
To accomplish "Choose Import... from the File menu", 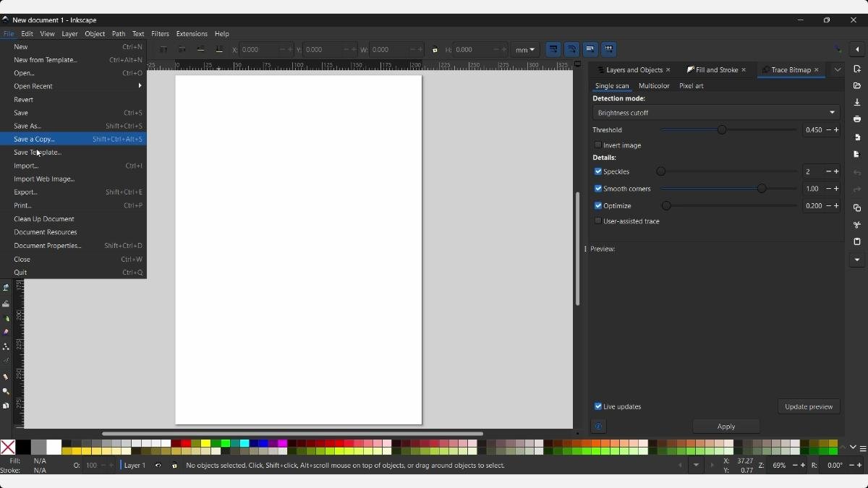I will (x=73, y=166).
